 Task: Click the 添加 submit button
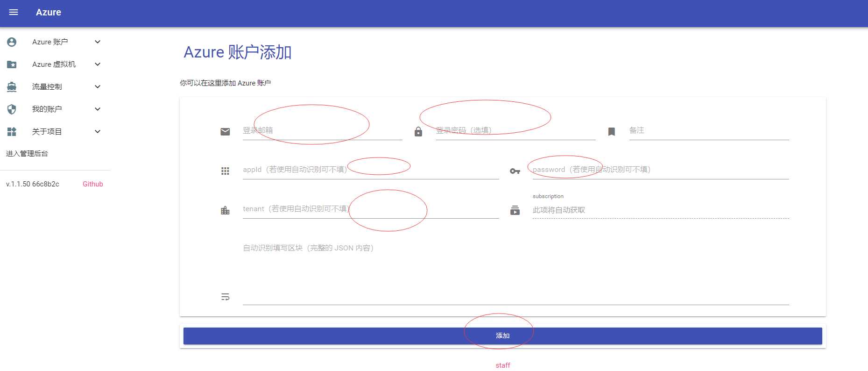pos(502,336)
